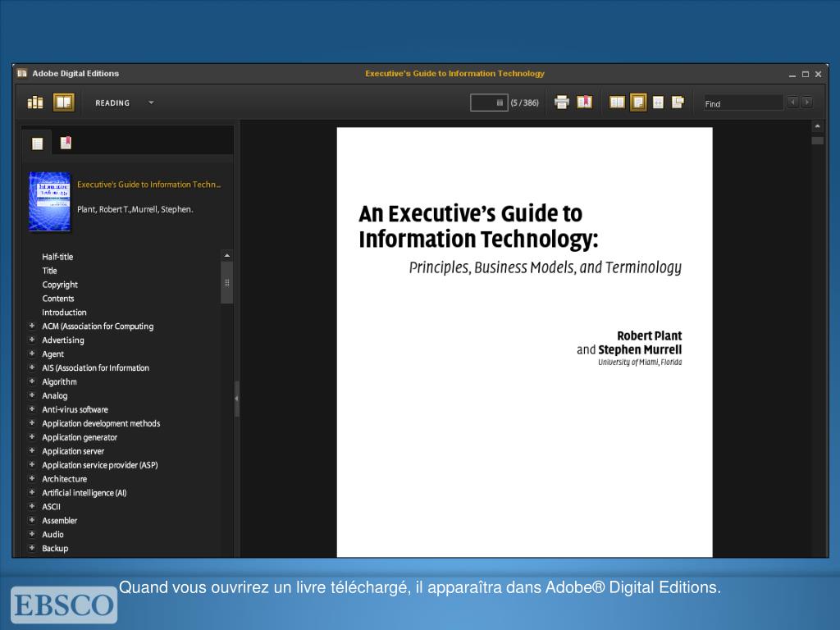Image resolution: width=840 pixels, height=630 pixels.
Task: Maximize the Adobe Digital Editions window
Action: [x=806, y=75]
